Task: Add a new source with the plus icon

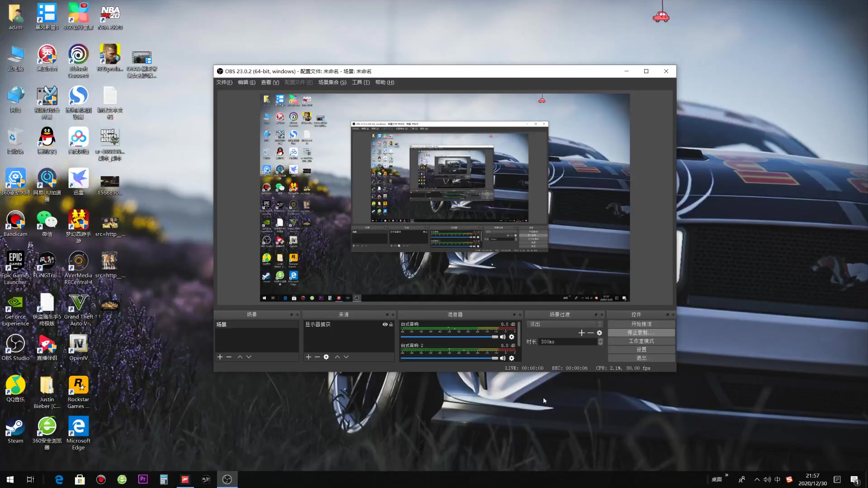Action: tap(308, 357)
